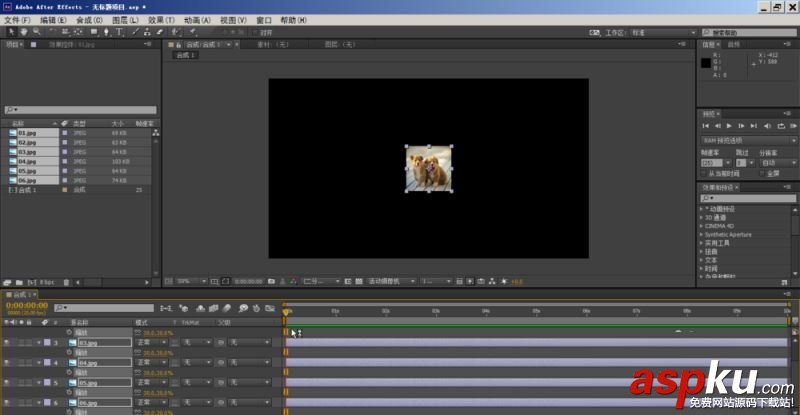800x415 pixels.
Task: Click the brainstorm icon in timeline
Action: 243,308
